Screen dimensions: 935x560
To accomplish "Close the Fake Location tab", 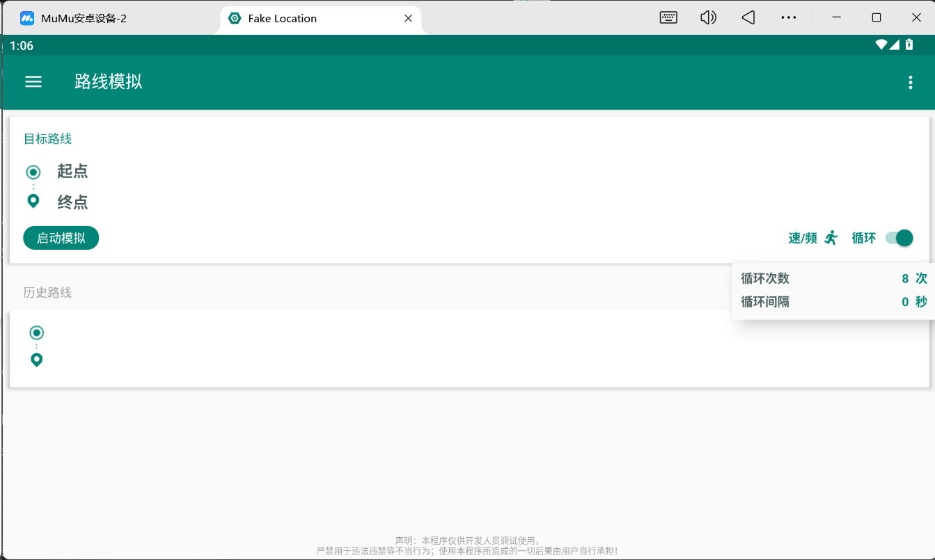I will pos(409,19).
